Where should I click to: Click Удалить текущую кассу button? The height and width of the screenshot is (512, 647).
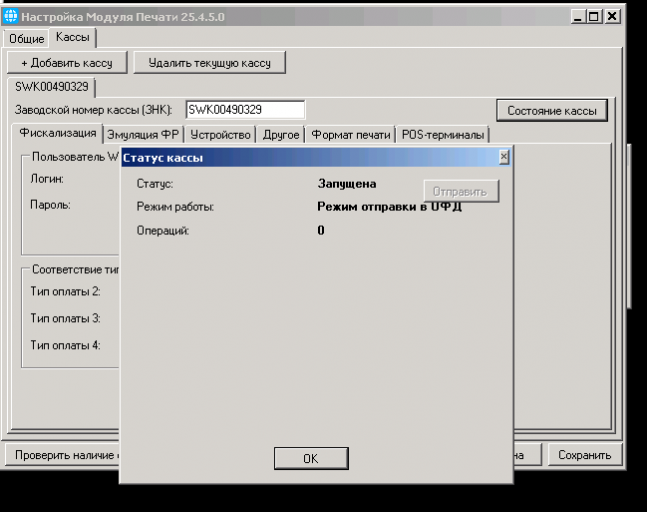210,63
